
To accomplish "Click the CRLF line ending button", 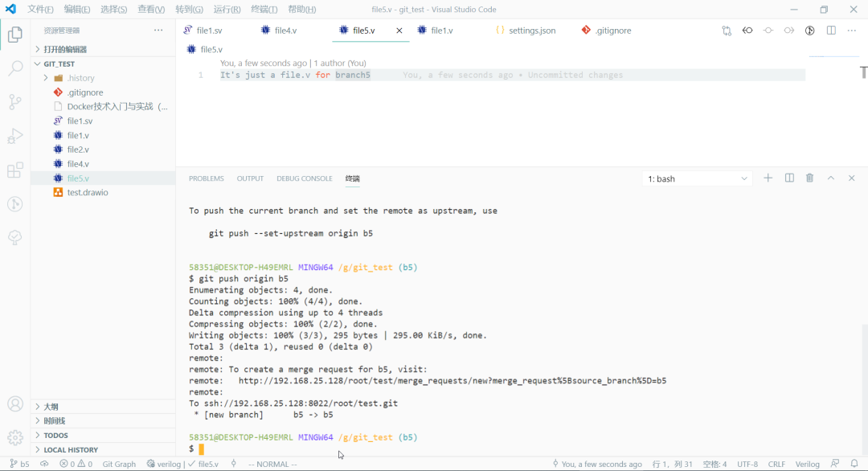I will coord(776,464).
